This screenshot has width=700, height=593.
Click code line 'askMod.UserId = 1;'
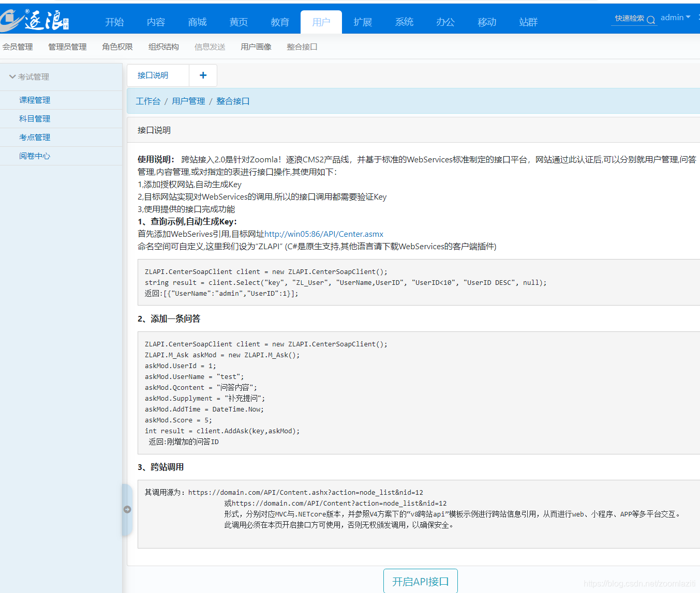pos(181,366)
